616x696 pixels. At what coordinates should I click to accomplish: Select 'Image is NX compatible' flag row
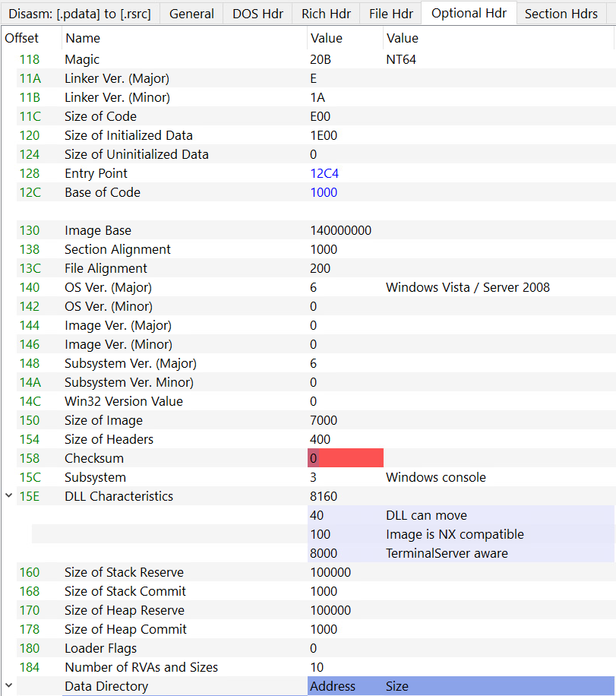coord(454,534)
